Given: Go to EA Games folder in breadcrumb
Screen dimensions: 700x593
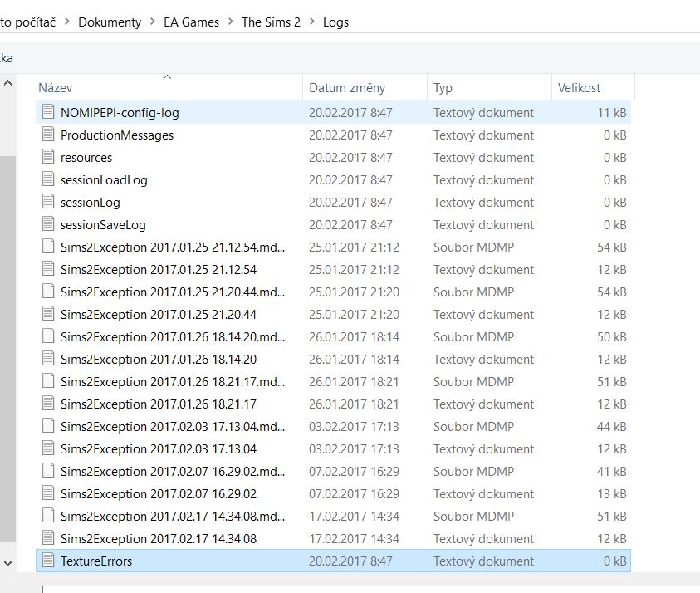Looking at the screenshot, I should [192, 22].
